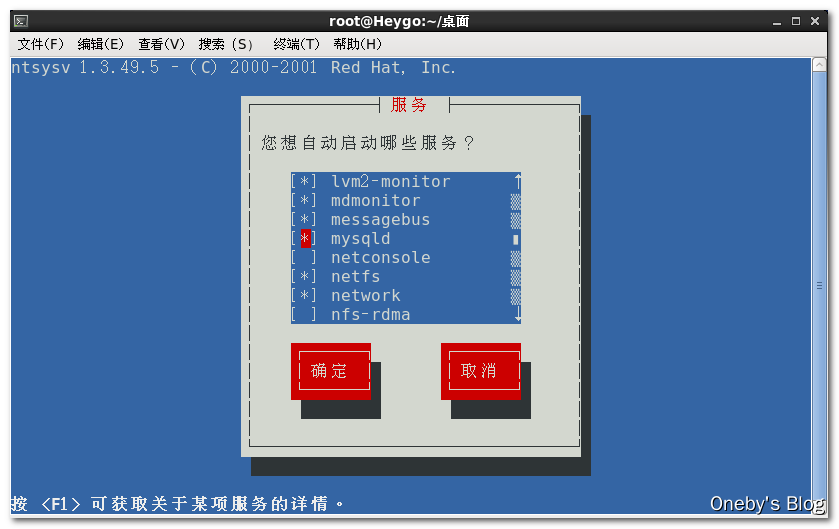Click the terminal icon in the title bar
Image resolution: width=839 pixels, height=529 pixels.
(21, 21)
